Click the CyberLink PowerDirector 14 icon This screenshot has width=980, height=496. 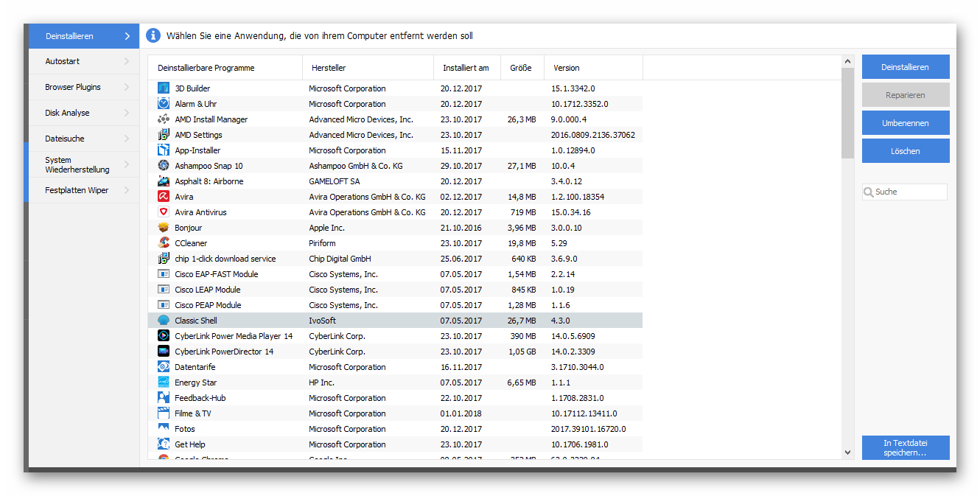tap(164, 352)
